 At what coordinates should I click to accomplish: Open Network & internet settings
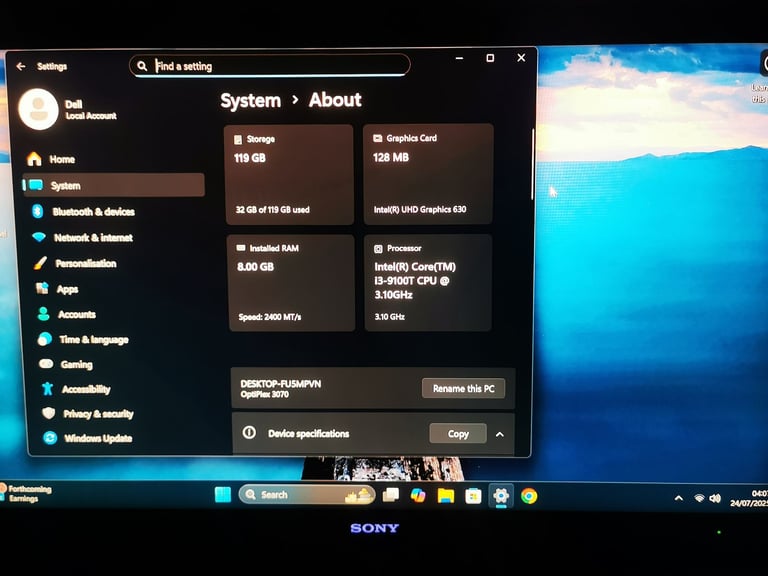(x=118, y=238)
